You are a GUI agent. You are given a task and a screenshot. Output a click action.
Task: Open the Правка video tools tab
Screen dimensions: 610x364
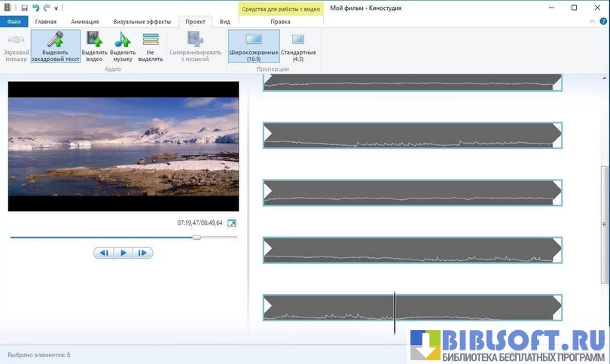[280, 22]
